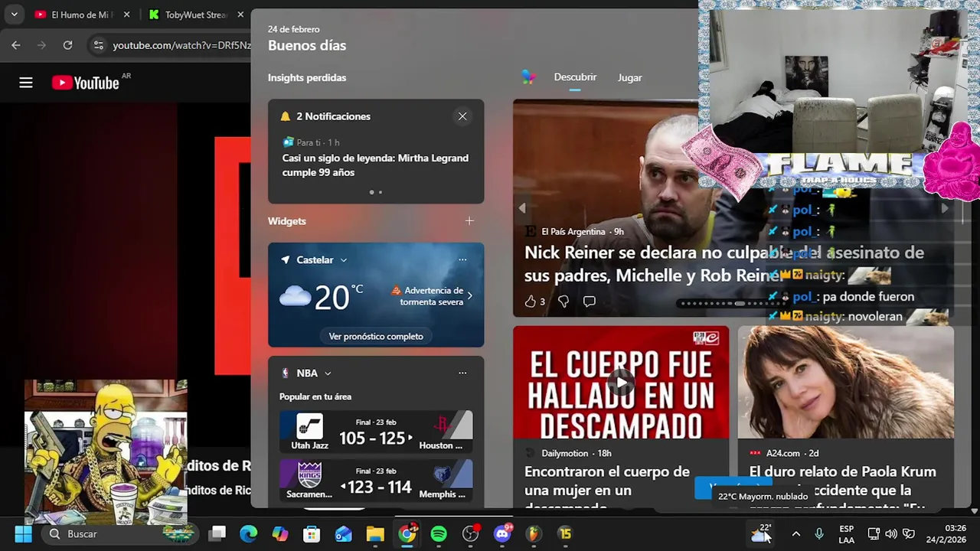The image size is (980, 551).
Task: Add a widget with plus button
Action: click(469, 221)
